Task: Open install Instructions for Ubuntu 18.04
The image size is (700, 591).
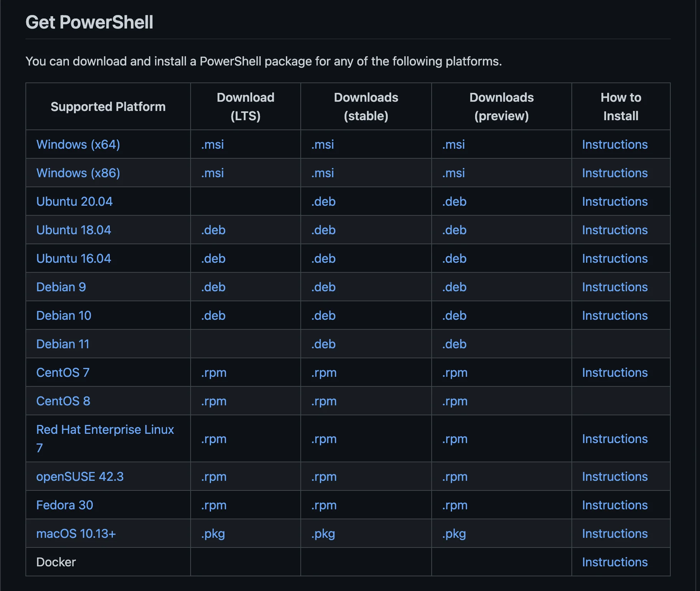Action: click(x=615, y=230)
